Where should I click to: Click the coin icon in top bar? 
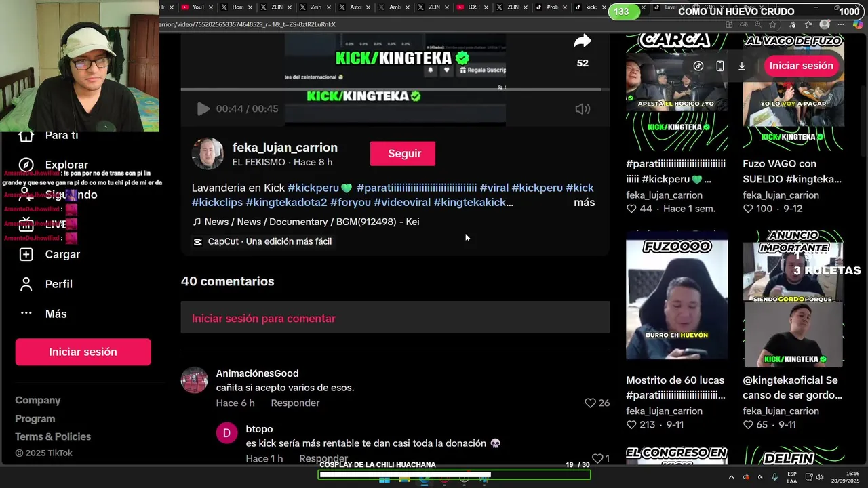(698, 66)
